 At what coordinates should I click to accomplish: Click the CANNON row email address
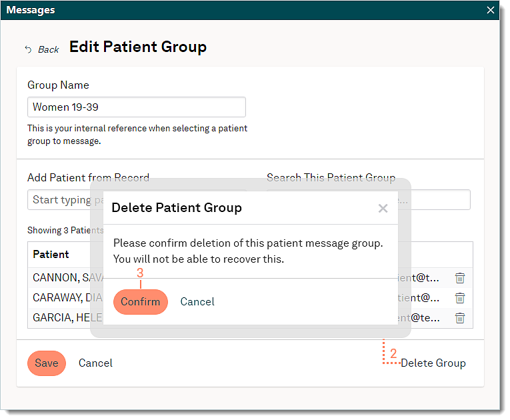[x=419, y=278]
